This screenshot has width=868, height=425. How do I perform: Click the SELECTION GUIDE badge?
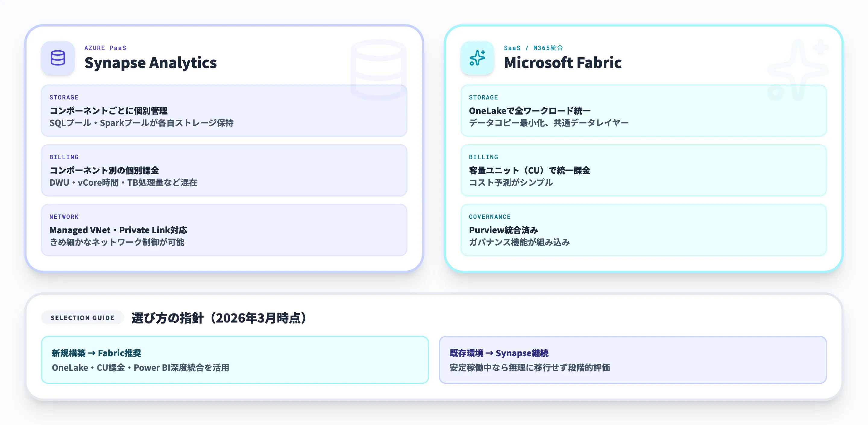click(x=83, y=317)
